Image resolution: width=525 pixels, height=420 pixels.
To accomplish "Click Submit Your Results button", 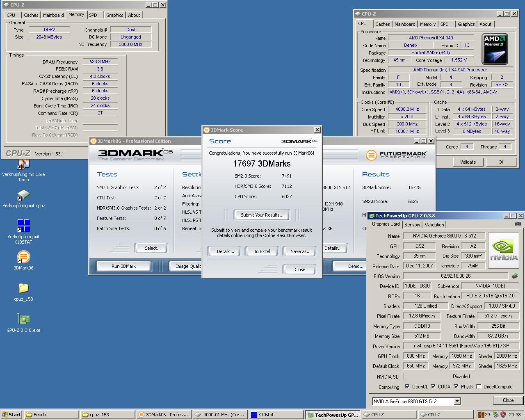I will coord(262,215).
